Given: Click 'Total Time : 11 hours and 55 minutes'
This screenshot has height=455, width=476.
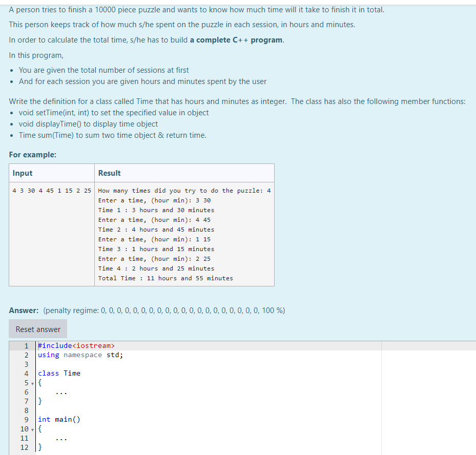Looking at the screenshot, I should [165, 278].
